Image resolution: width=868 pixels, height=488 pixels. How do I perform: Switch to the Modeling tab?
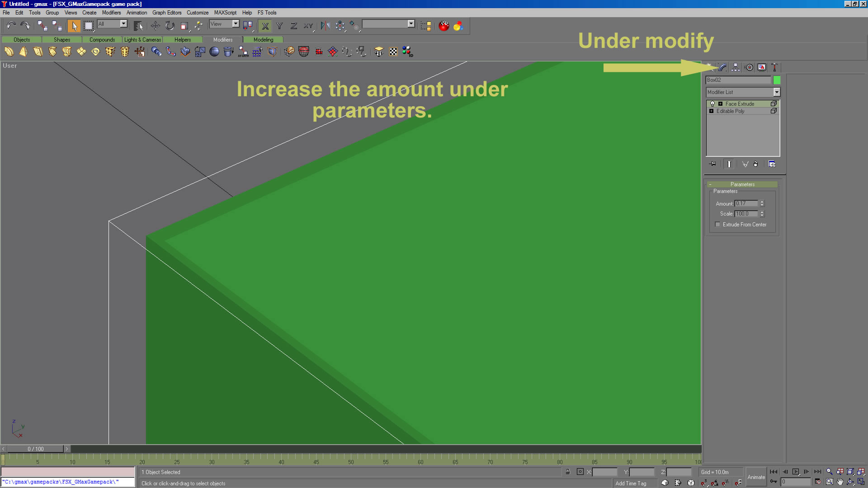click(x=263, y=40)
